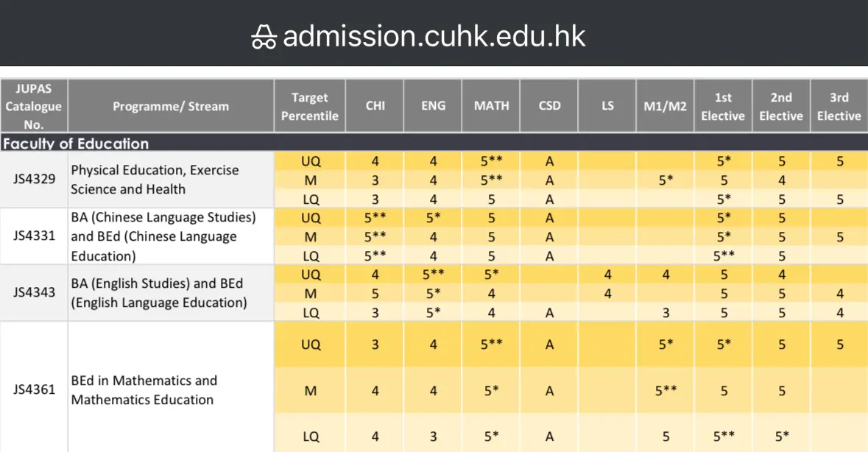Click the Faculty of Education section row
The height and width of the screenshot is (452, 868).
[x=434, y=143]
